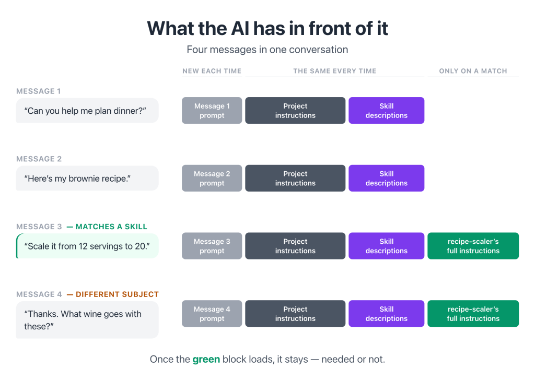The height and width of the screenshot is (392, 535).
Task: Click the Message 3 prompt block
Action: point(212,246)
